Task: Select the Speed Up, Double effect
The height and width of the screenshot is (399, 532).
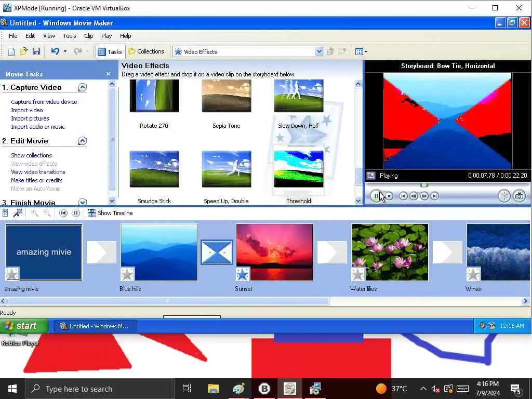Action: tap(227, 169)
